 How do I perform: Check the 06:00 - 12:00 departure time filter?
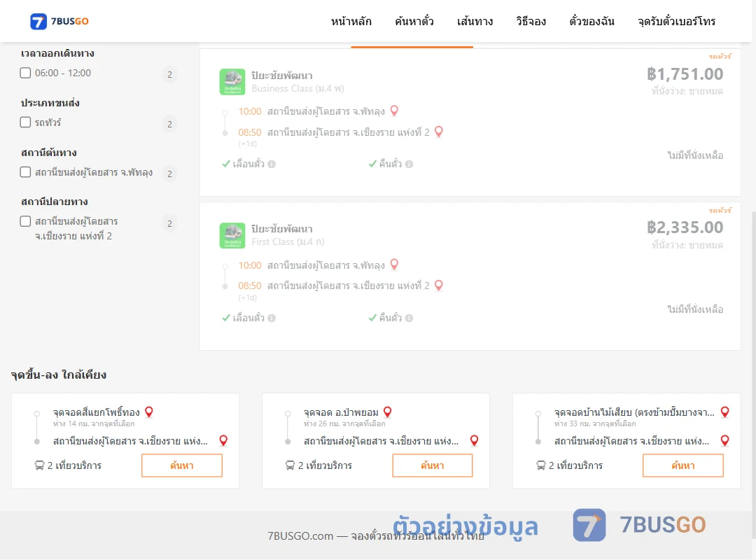pos(26,73)
